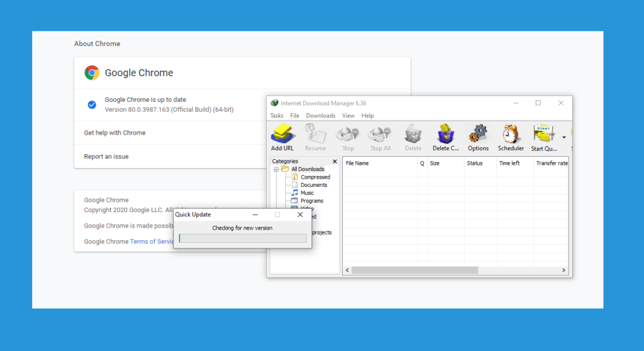Screen dimensions: 644x351
Task: Click the horizontal scrollbar left arrow
Action: tap(347, 270)
